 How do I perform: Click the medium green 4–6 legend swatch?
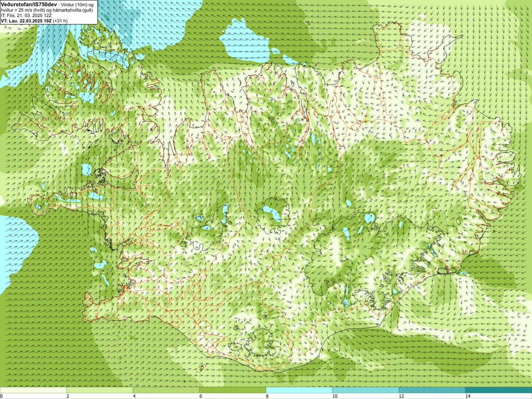[166, 390]
